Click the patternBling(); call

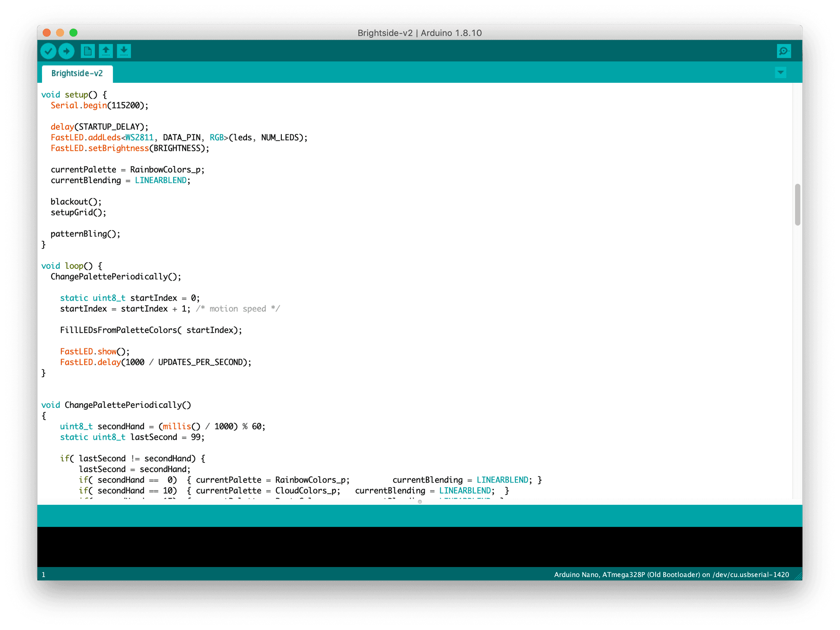[86, 234]
